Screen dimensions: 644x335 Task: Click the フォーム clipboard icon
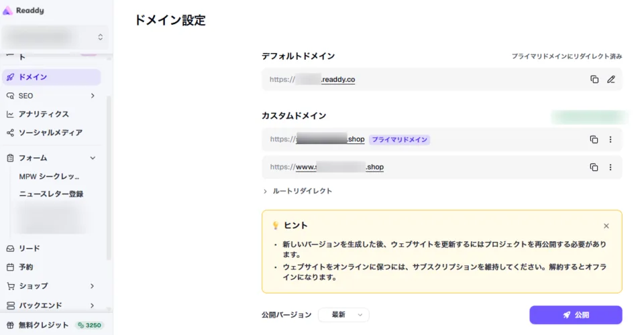point(10,158)
